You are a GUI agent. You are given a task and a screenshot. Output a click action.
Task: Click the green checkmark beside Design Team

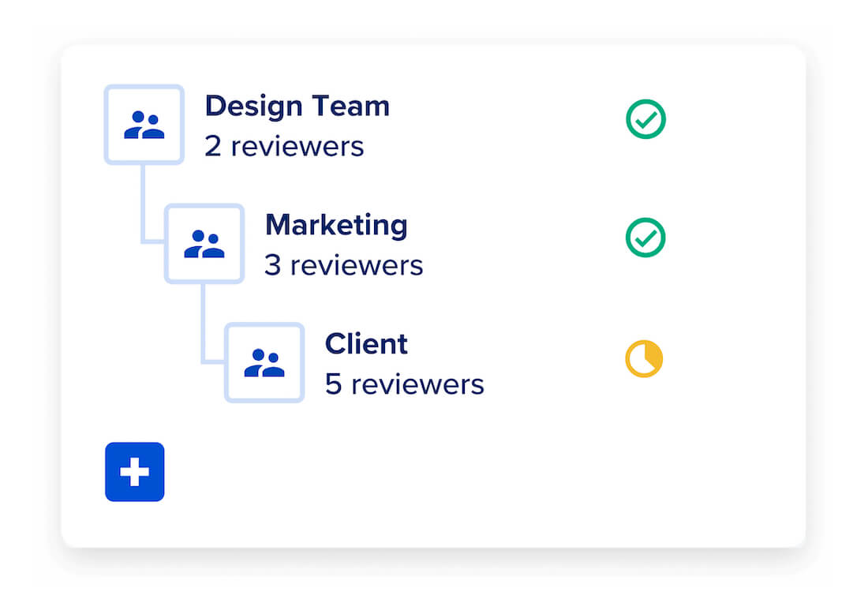pos(645,118)
